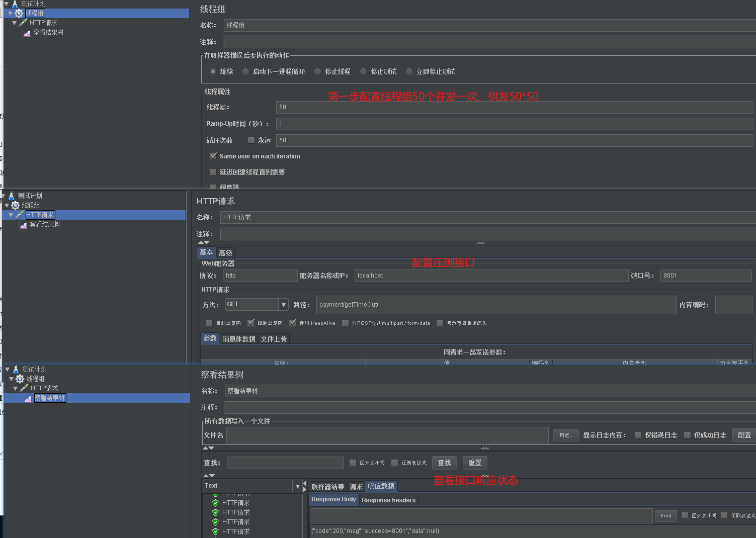Image resolution: width=756 pixels, height=538 pixels.
Task: Tick 区分大小写 beside the 查找 field
Action: [x=353, y=463]
